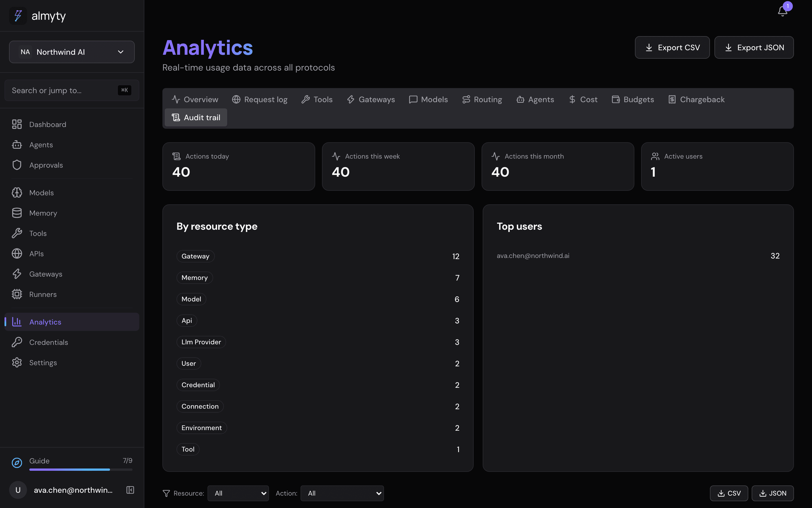The image size is (812, 508).
Task: Click the Credentials key icon
Action: [17, 342]
